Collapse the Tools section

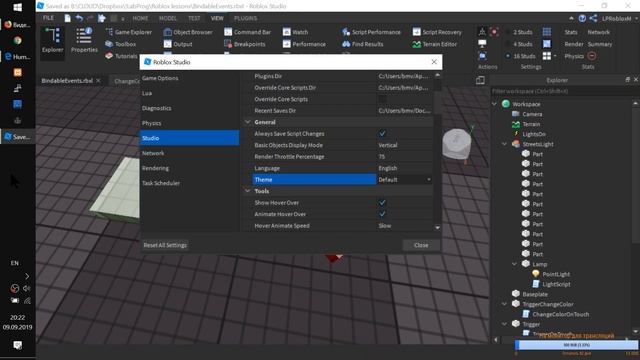(247, 191)
